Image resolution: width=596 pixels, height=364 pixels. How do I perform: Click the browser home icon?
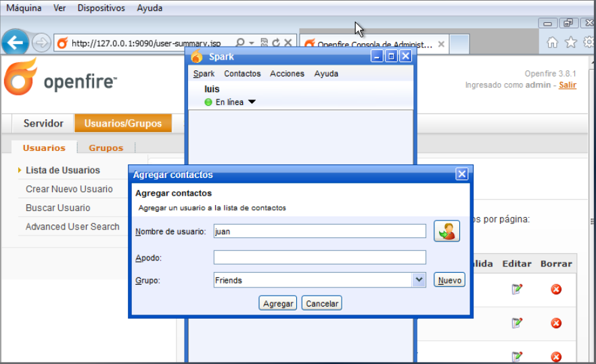tap(552, 43)
